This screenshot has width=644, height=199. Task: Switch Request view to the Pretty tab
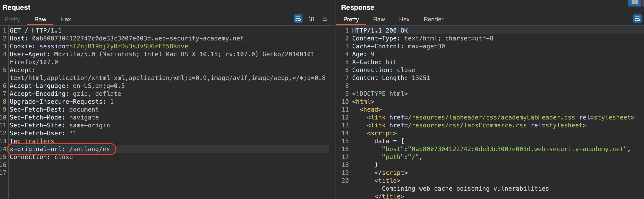point(12,19)
